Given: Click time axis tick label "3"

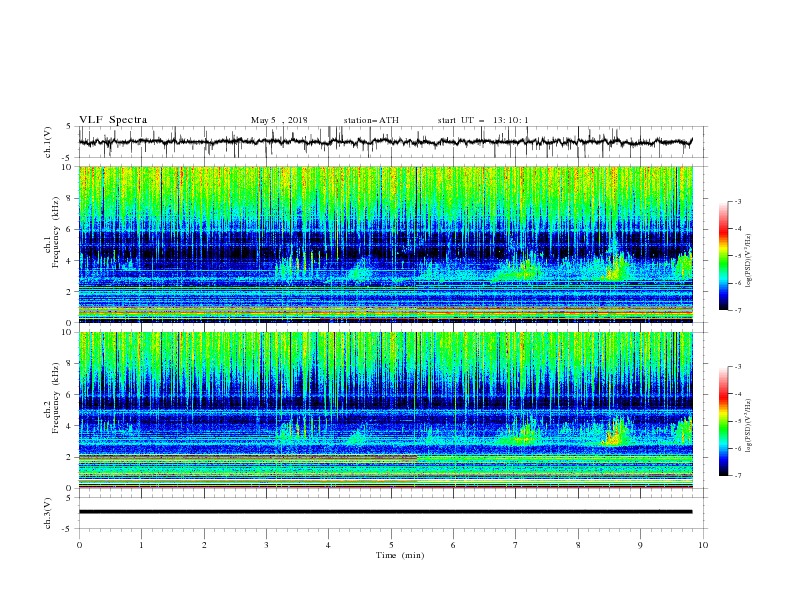Looking at the screenshot, I should 266,545.
